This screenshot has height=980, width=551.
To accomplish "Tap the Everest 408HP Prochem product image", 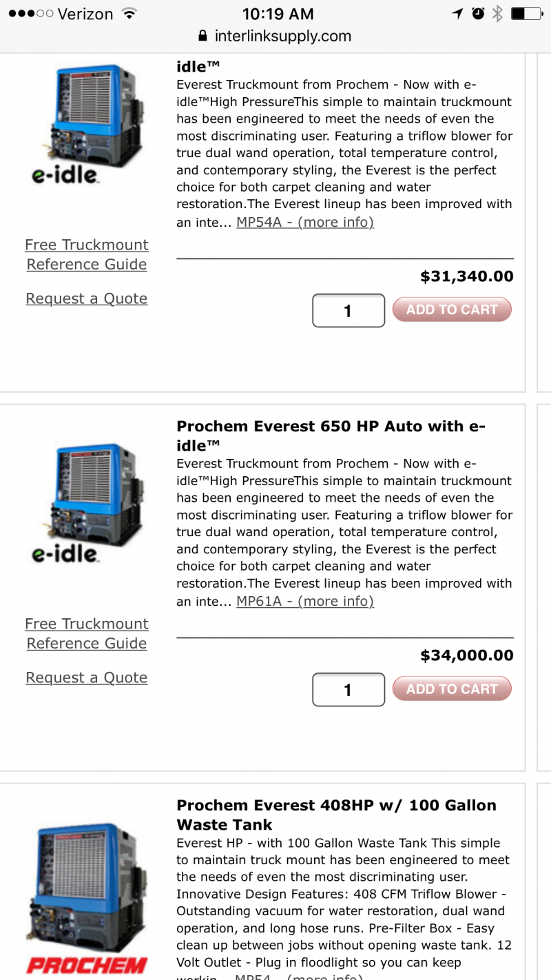I will (x=87, y=889).
